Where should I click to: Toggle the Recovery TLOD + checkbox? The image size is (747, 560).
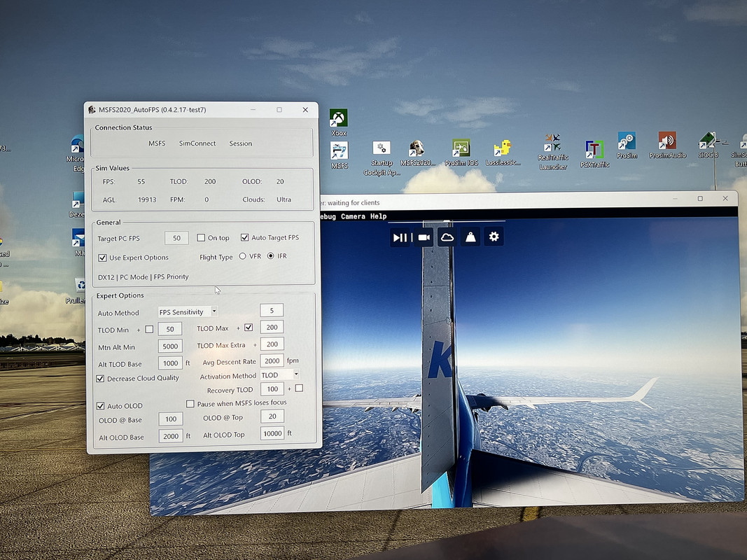299,388
